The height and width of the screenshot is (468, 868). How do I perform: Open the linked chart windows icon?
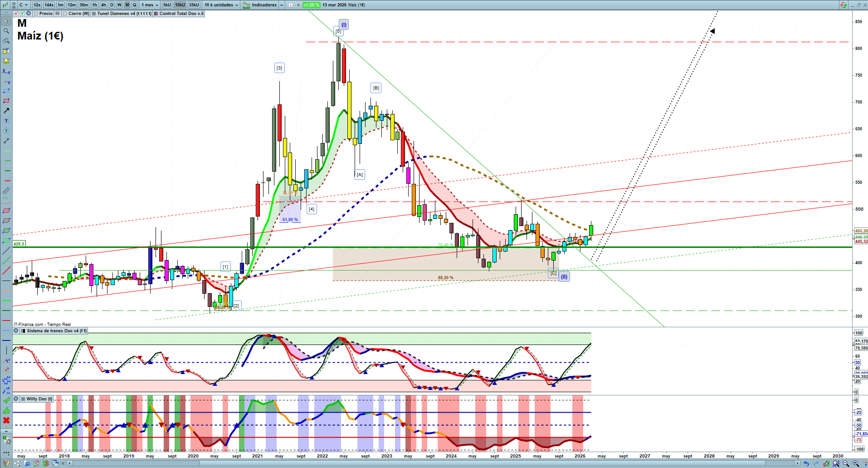(x=55, y=463)
